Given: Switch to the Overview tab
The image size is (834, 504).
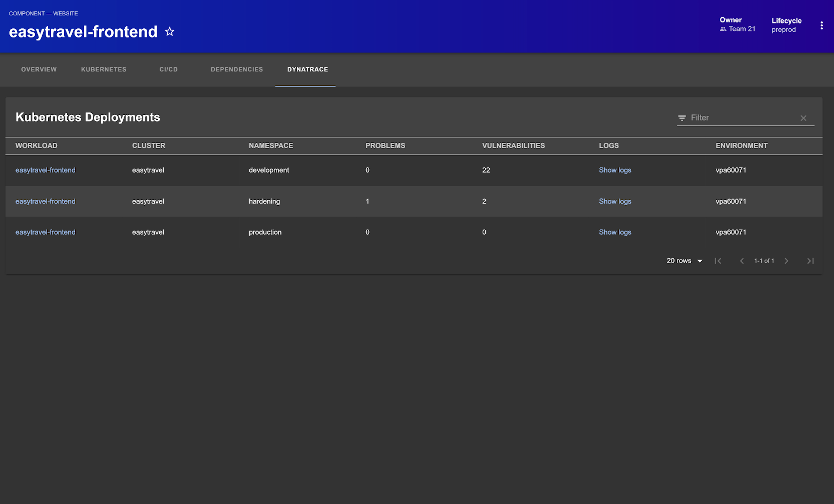Looking at the screenshot, I should (39, 69).
